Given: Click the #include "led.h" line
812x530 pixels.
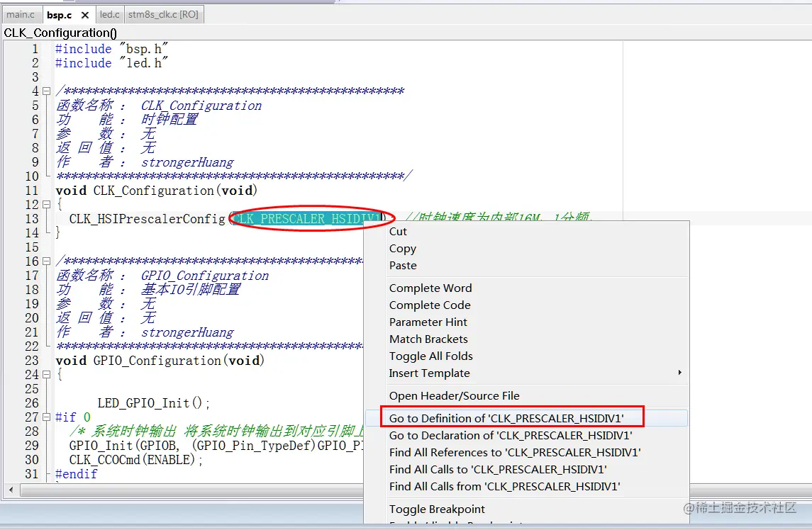Looking at the screenshot, I should 111,63.
